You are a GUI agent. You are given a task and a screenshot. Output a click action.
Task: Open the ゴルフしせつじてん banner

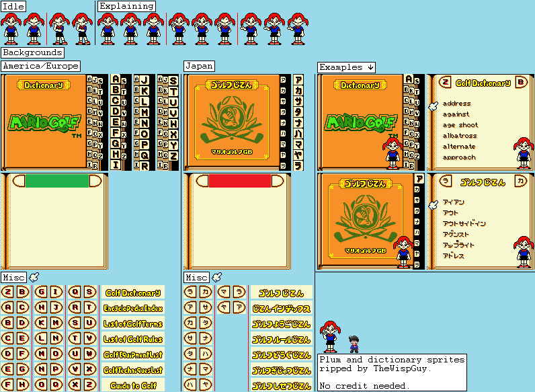[282, 385]
